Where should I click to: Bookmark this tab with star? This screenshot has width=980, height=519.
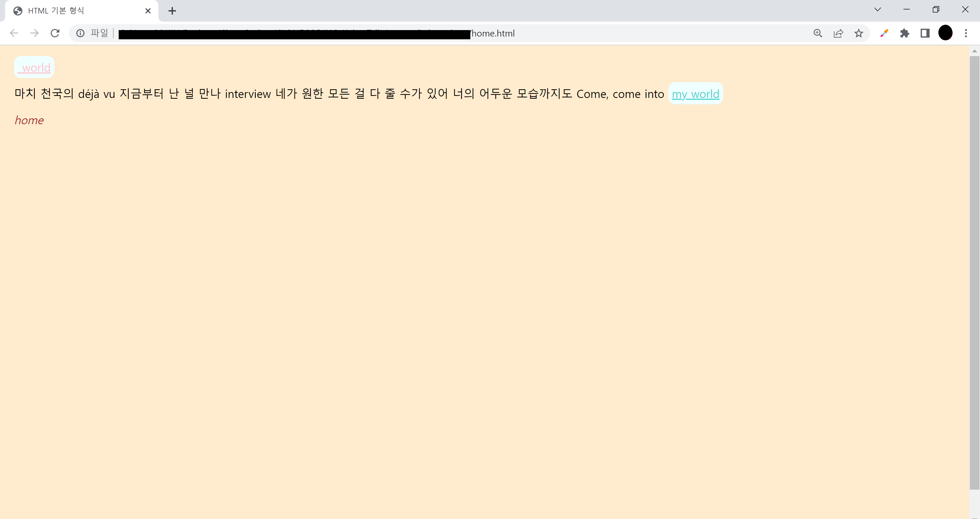pos(859,33)
